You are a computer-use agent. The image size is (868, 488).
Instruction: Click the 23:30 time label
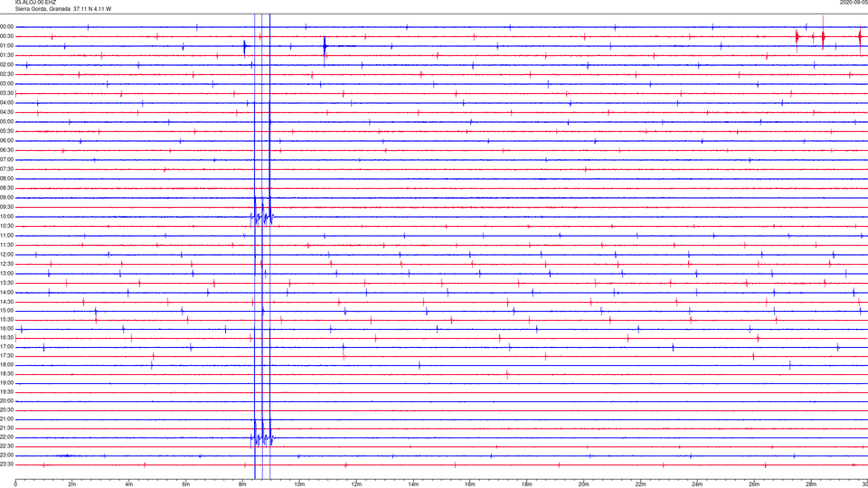point(6,465)
